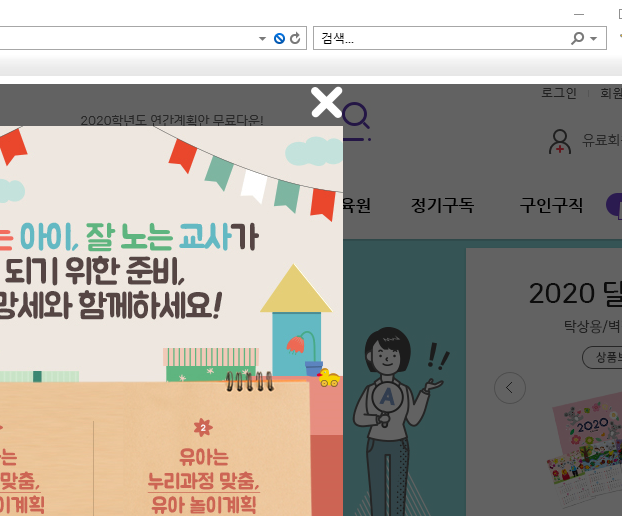Go to the previous slide with the left arrow
Viewport: 622px width, 516px height.
pos(510,388)
